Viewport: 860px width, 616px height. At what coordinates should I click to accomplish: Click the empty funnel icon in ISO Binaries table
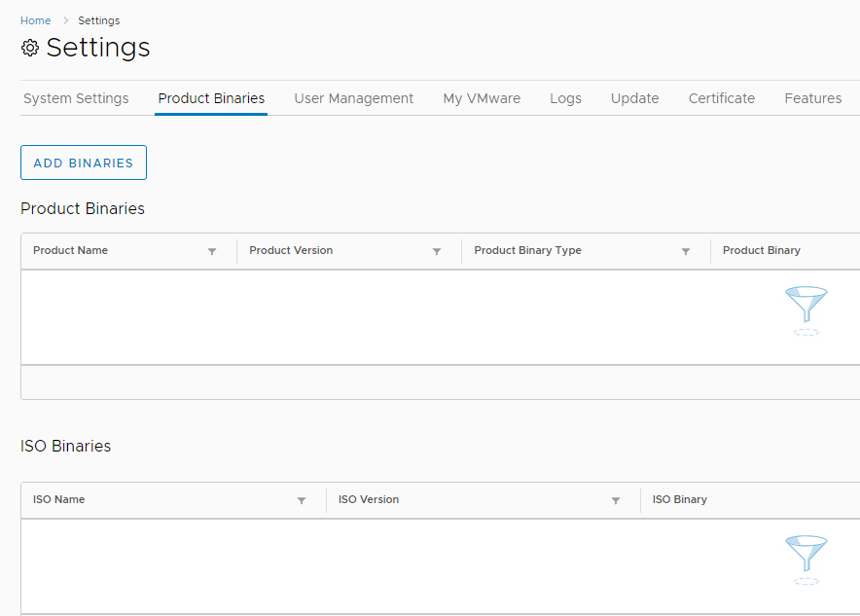point(806,559)
